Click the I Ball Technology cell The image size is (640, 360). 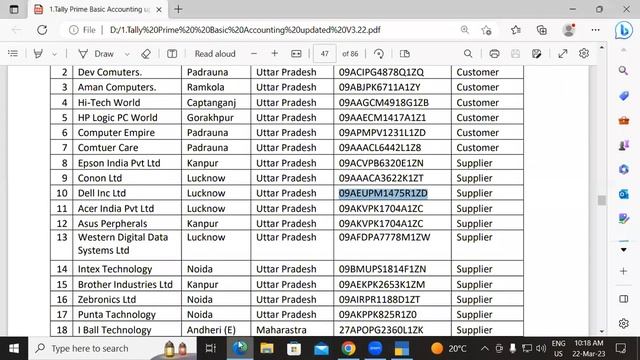127,329
